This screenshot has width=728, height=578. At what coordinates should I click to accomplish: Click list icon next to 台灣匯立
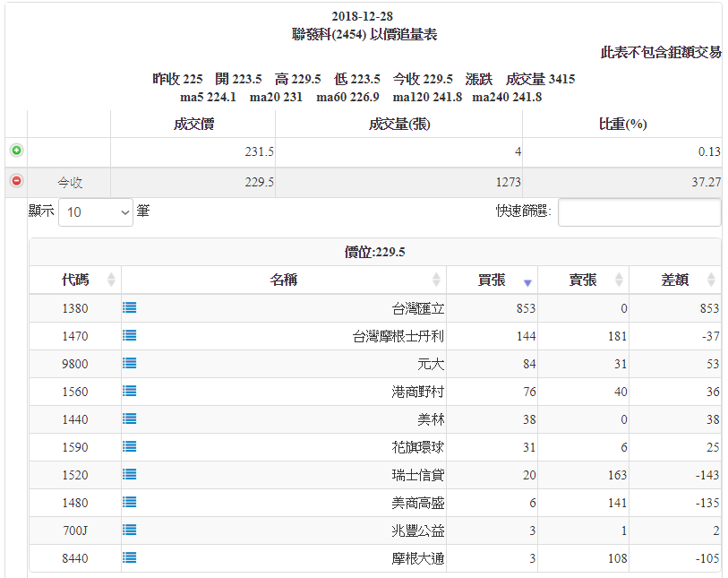130,307
